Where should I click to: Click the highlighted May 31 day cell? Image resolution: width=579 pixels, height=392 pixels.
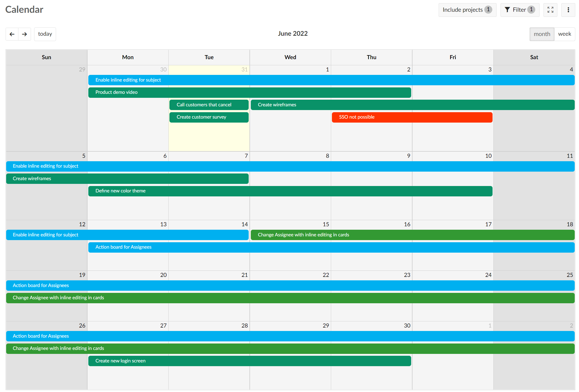[209, 137]
